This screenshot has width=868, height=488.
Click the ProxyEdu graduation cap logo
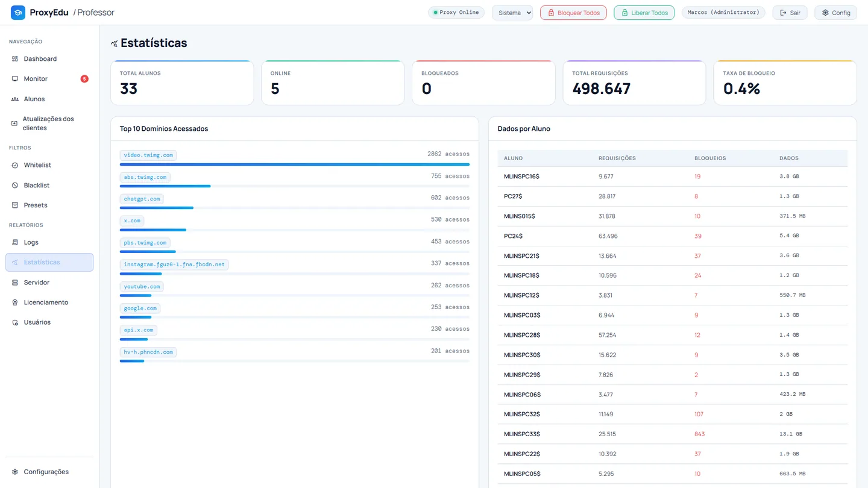click(x=18, y=13)
